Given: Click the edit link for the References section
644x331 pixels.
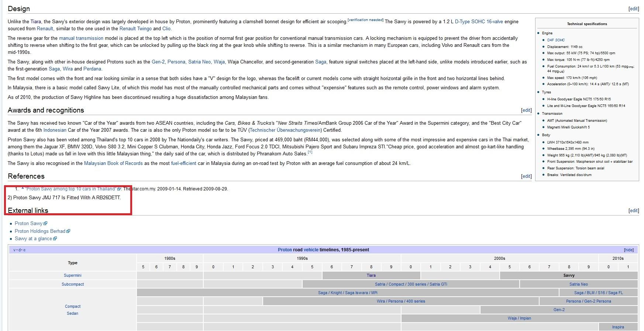Looking at the screenshot, I should [526, 176].
